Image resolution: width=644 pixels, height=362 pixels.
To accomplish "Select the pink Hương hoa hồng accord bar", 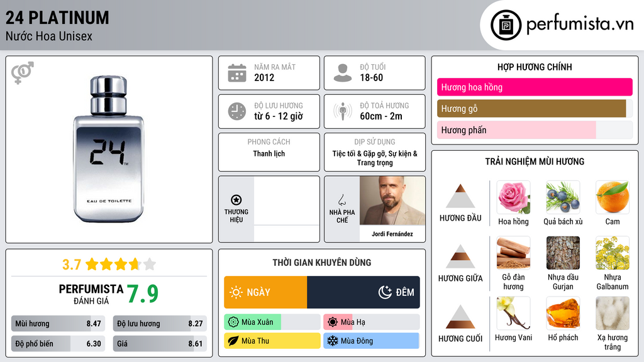I will [x=535, y=87].
